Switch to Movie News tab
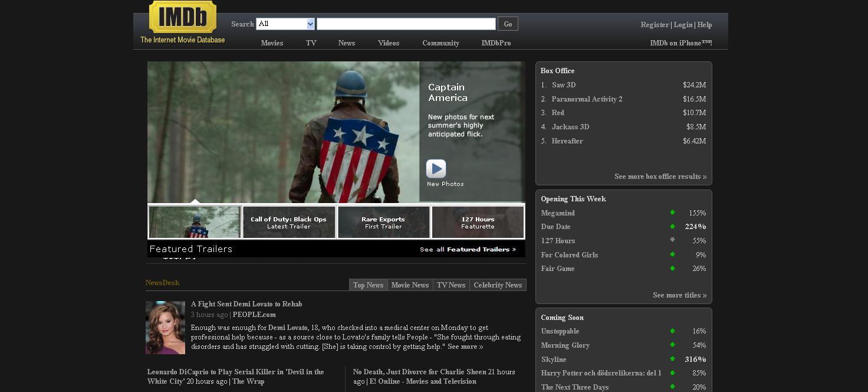Viewport: 868px width, 392px height. tap(410, 285)
